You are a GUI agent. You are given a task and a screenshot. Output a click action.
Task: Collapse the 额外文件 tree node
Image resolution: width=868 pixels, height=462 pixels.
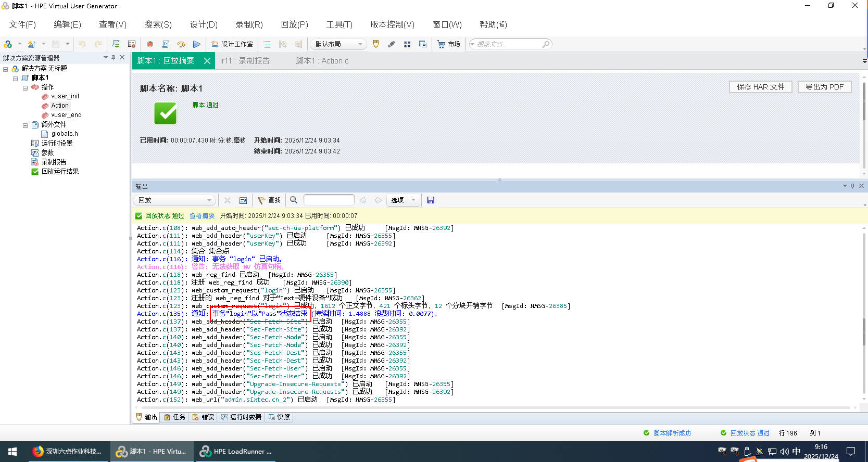[x=25, y=125]
